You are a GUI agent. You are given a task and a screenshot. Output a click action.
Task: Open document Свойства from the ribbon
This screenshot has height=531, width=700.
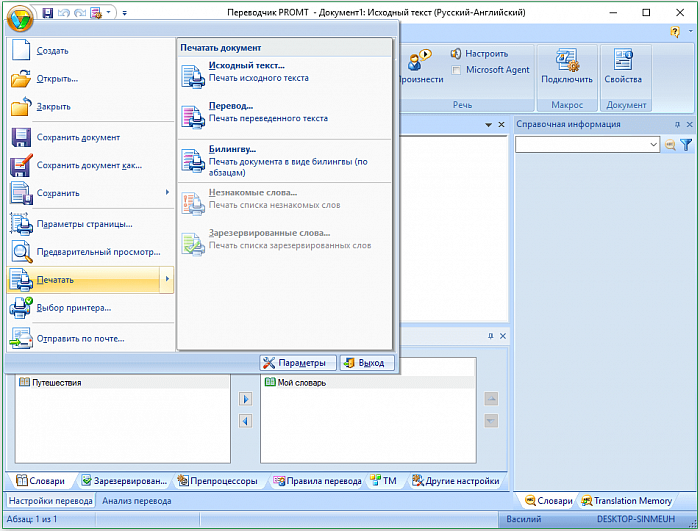[x=623, y=67]
